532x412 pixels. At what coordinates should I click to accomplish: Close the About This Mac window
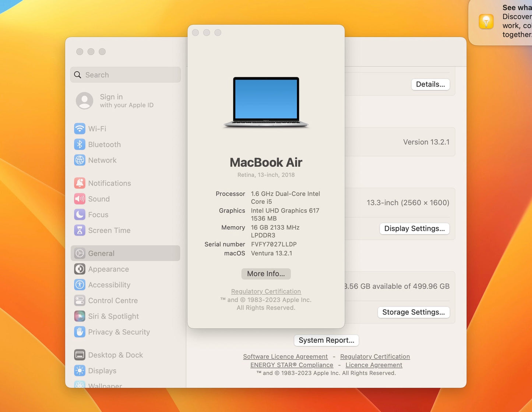[x=195, y=33]
